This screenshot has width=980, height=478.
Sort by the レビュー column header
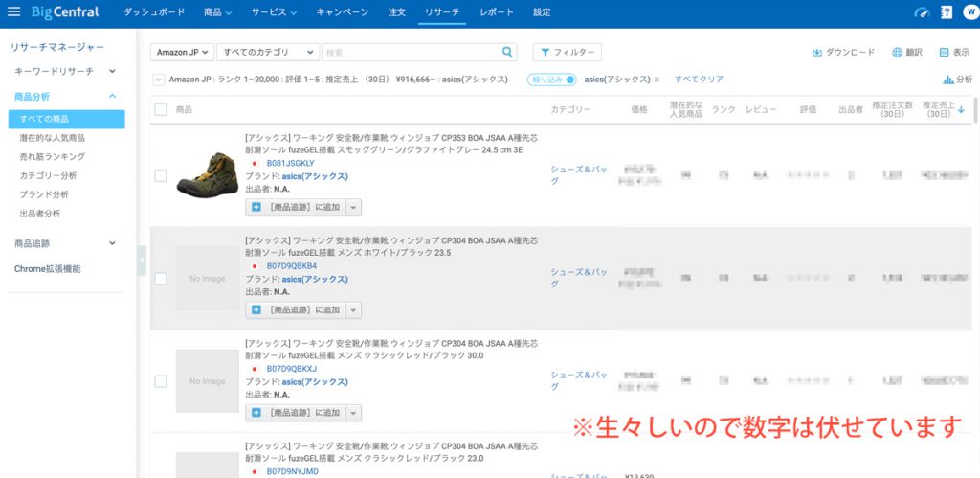[x=761, y=110]
